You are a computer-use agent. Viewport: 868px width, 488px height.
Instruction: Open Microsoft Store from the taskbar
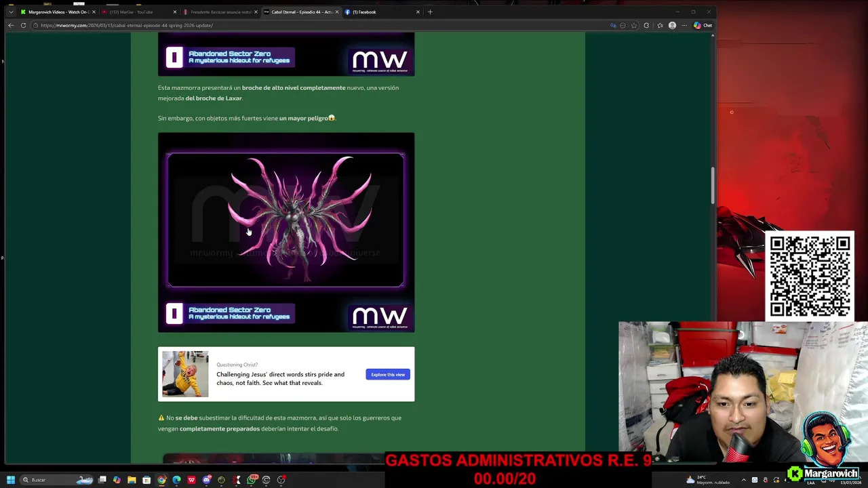(x=146, y=480)
